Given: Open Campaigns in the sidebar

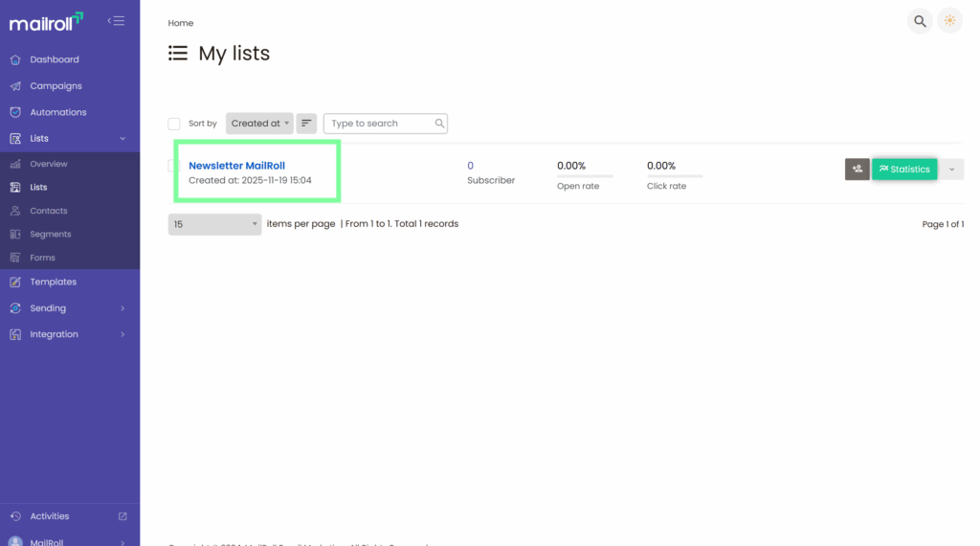Looking at the screenshot, I should tap(56, 86).
